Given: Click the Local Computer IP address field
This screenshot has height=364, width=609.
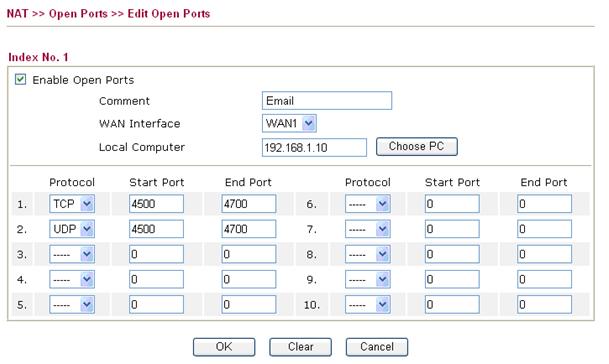Looking at the screenshot, I should point(314,147).
